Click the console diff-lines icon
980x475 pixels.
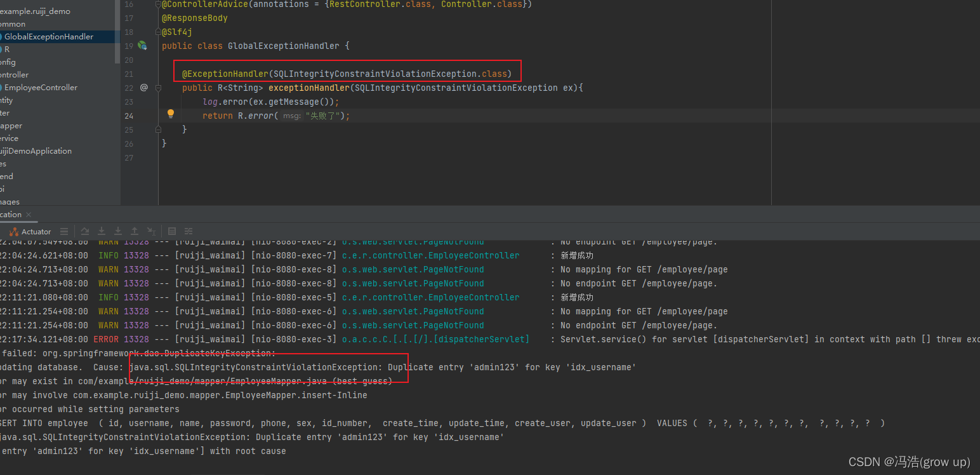click(189, 231)
